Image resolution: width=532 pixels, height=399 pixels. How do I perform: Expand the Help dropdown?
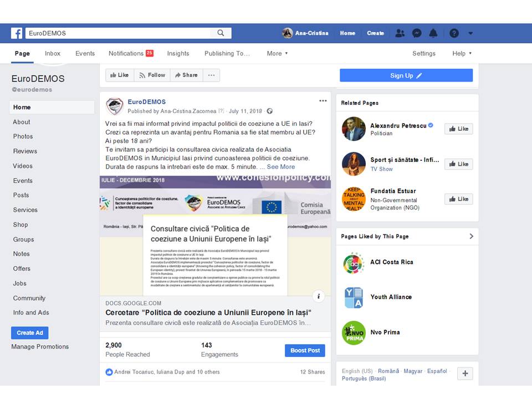(462, 54)
